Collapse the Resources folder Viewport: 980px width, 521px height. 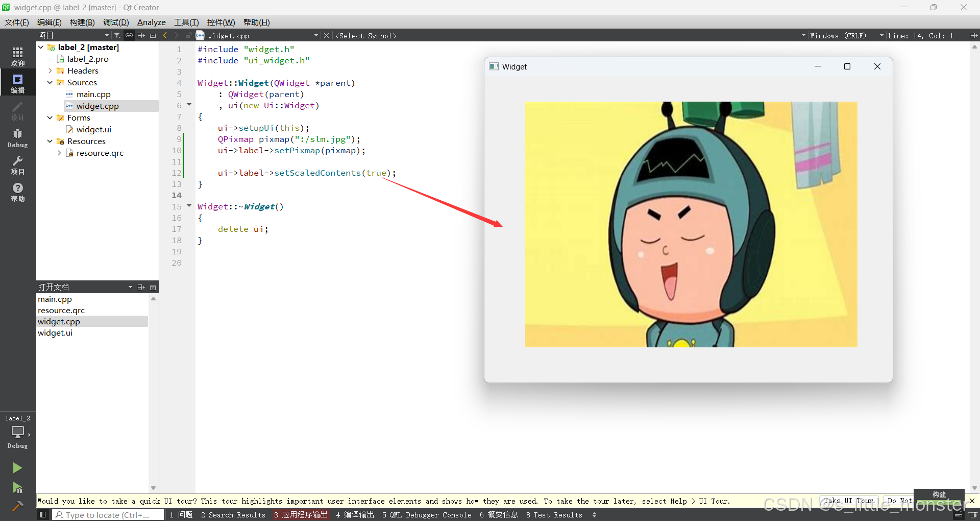[x=50, y=141]
